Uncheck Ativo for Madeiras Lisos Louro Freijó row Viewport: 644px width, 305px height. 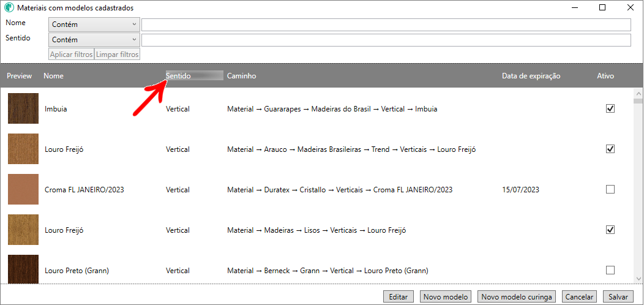pos(610,230)
